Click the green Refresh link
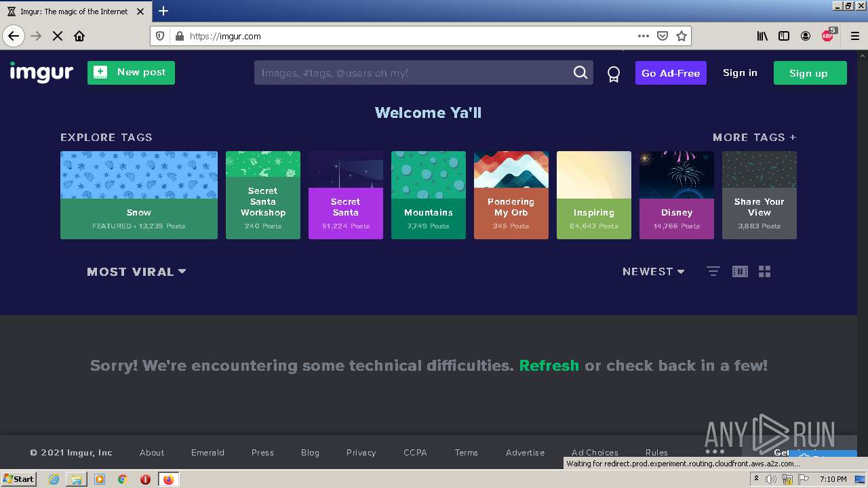The width and height of the screenshot is (868, 488). coord(549,365)
